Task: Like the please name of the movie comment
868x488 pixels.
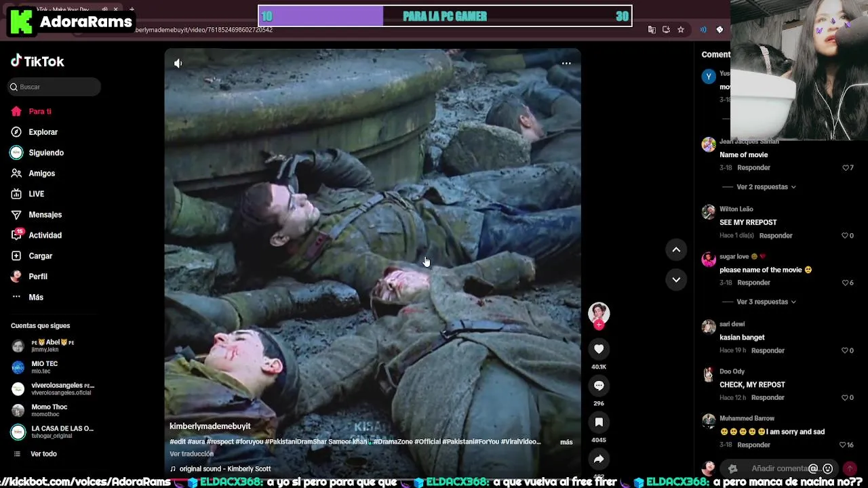Action: pyautogui.click(x=846, y=283)
